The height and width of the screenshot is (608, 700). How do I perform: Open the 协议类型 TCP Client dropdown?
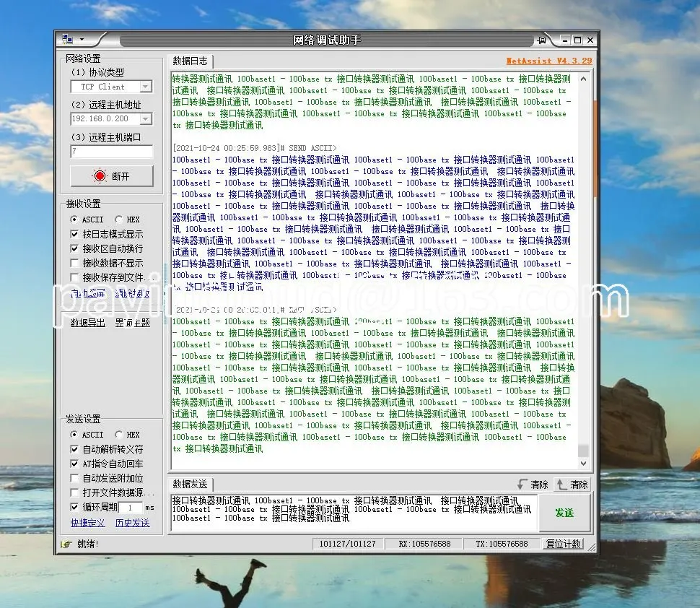coord(145,87)
